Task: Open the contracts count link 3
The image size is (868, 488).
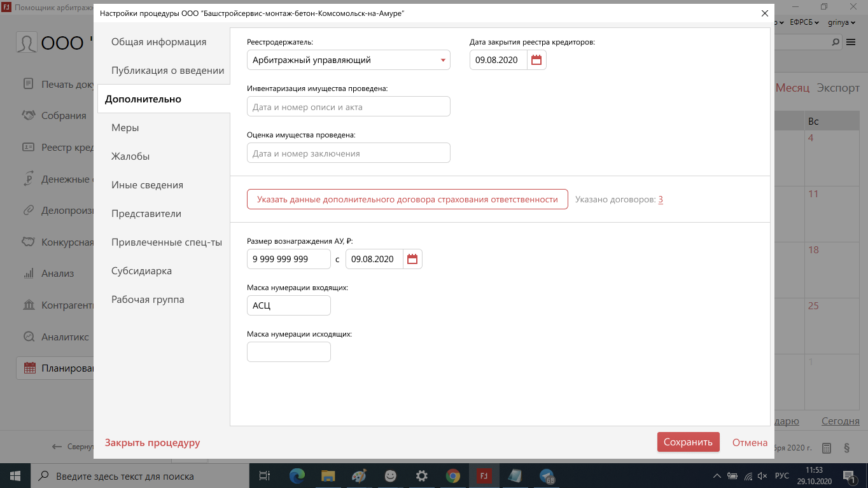Action: coord(661,200)
